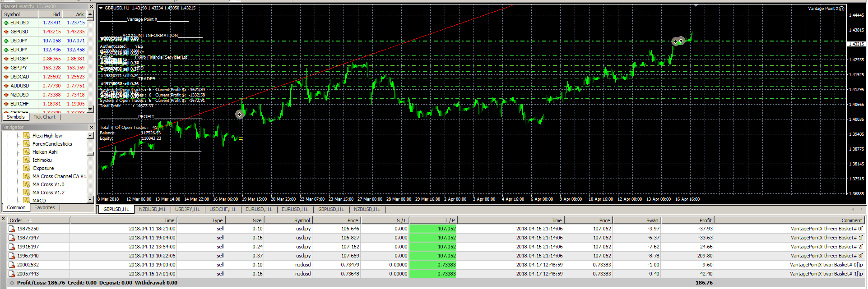Sort orders by the Order column header

[x=16, y=220]
